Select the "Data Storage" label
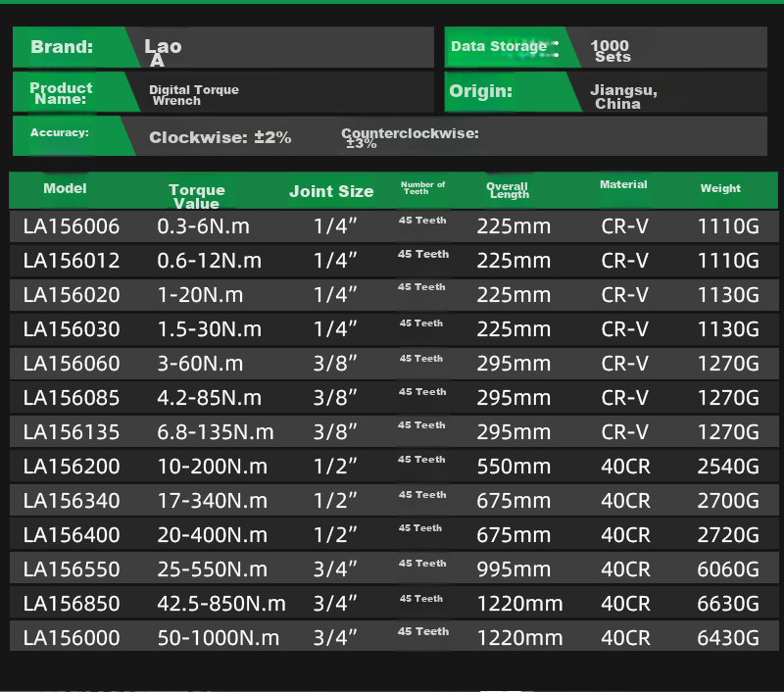This screenshot has width=784, height=692. coord(499,46)
